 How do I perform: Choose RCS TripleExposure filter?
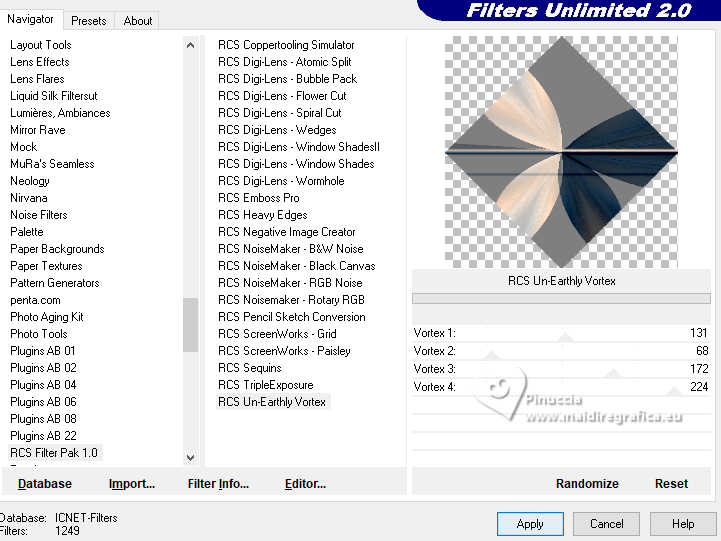click(266, 385)
